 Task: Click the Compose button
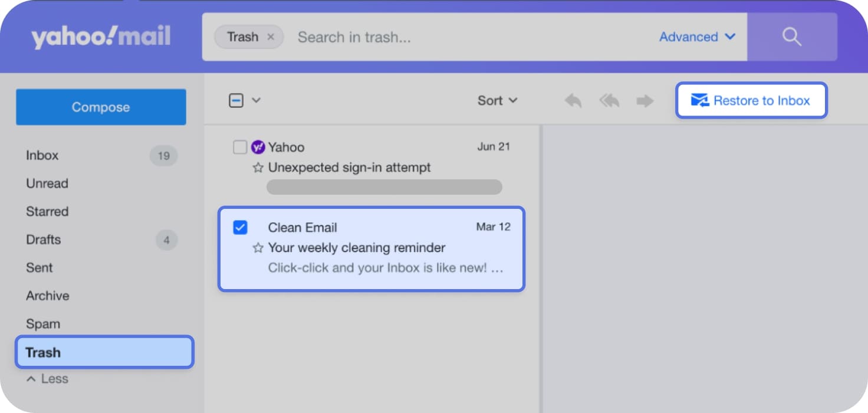point(100,107)
